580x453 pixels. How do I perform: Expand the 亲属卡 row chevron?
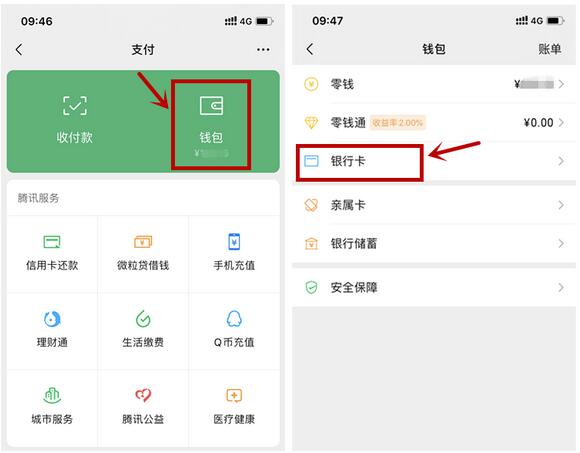click(x=561, y=205)
